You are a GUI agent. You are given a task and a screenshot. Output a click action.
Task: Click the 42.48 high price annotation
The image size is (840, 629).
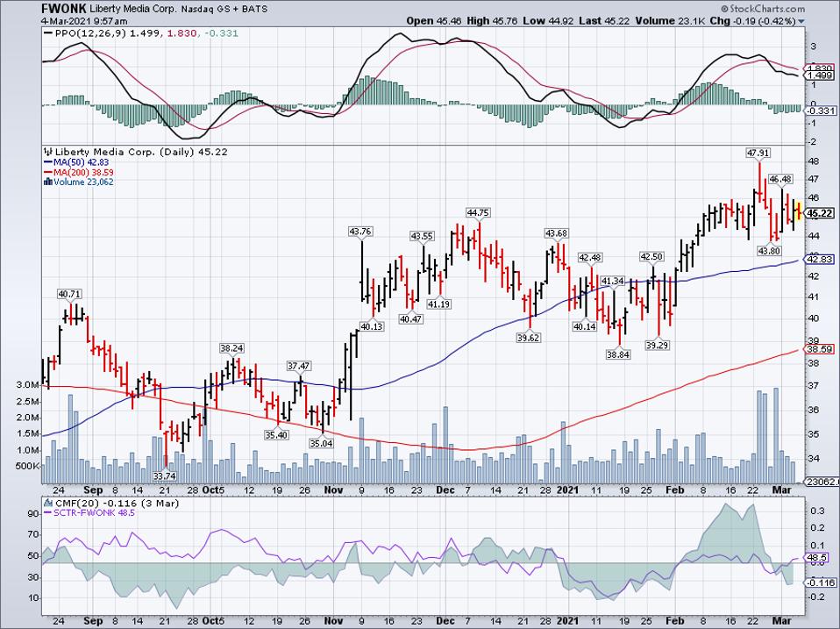pos(590,258)
